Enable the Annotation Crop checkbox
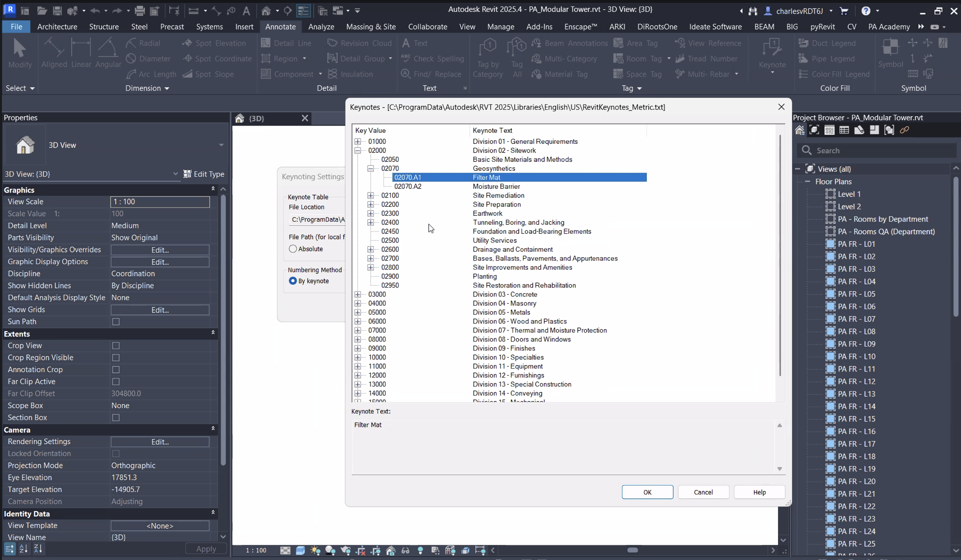Viewport: 961px width, 560px height. tap(116, 370)
